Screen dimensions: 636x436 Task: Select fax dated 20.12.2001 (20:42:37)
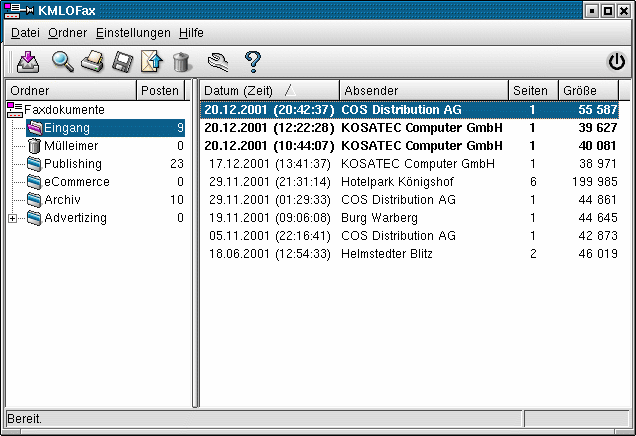[410, 110]
